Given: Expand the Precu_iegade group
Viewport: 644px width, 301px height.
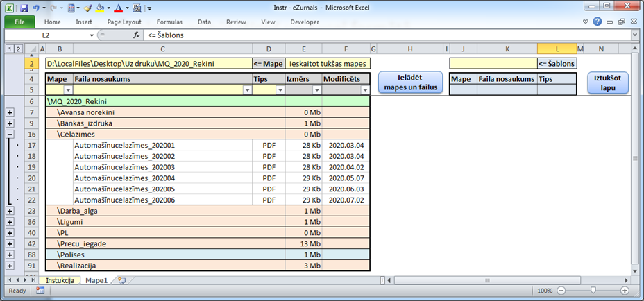Looking at the screenshot, I should click(x=10, y=244).
